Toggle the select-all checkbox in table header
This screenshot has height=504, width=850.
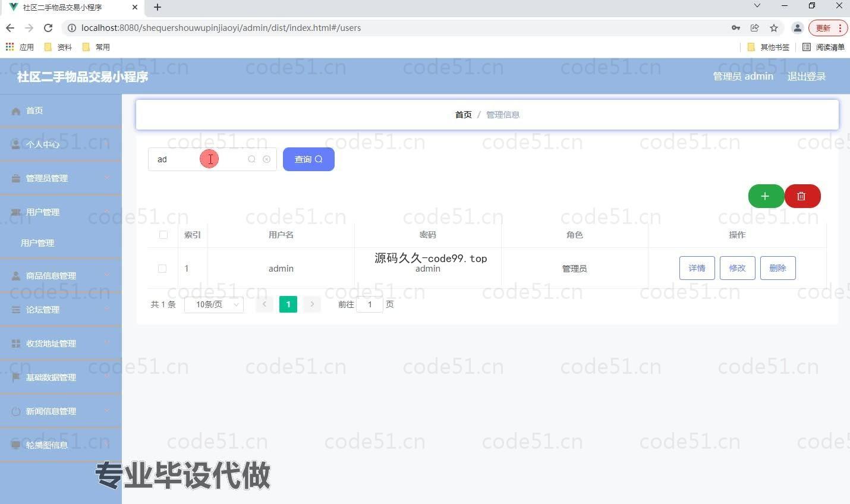[x=163, y=235]
